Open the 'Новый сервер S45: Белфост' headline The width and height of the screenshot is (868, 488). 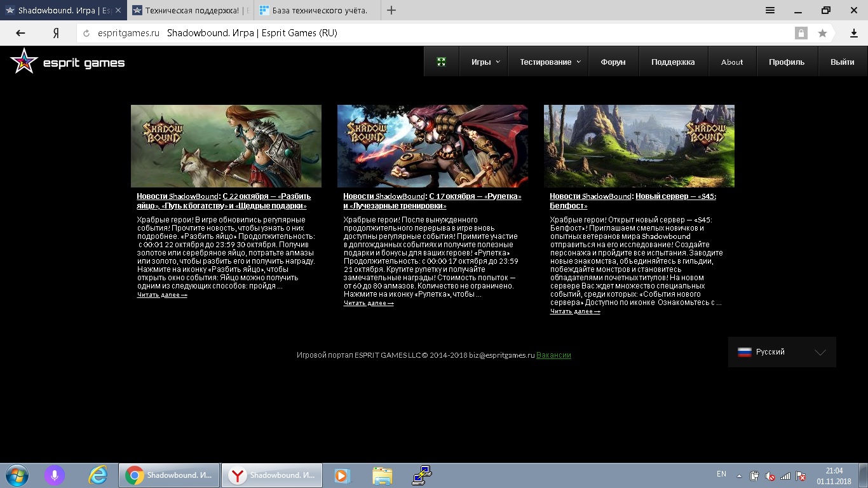coord(633,201)
